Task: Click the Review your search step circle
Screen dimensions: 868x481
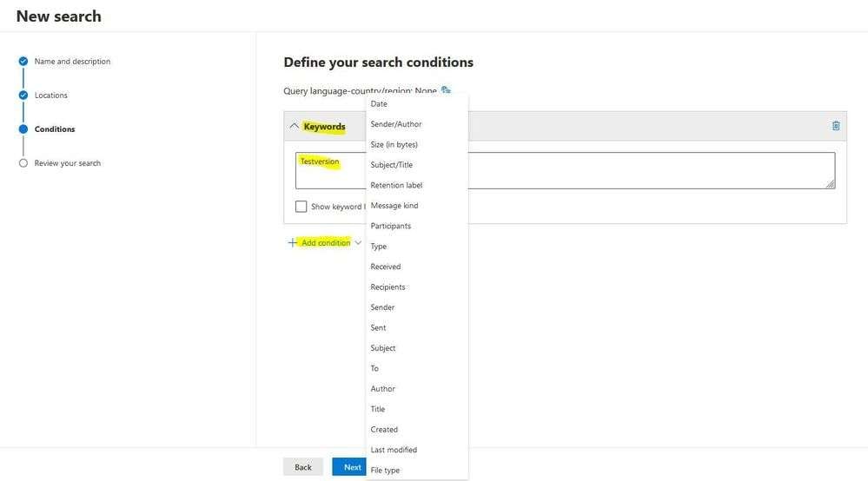Action: coord(23,163)
